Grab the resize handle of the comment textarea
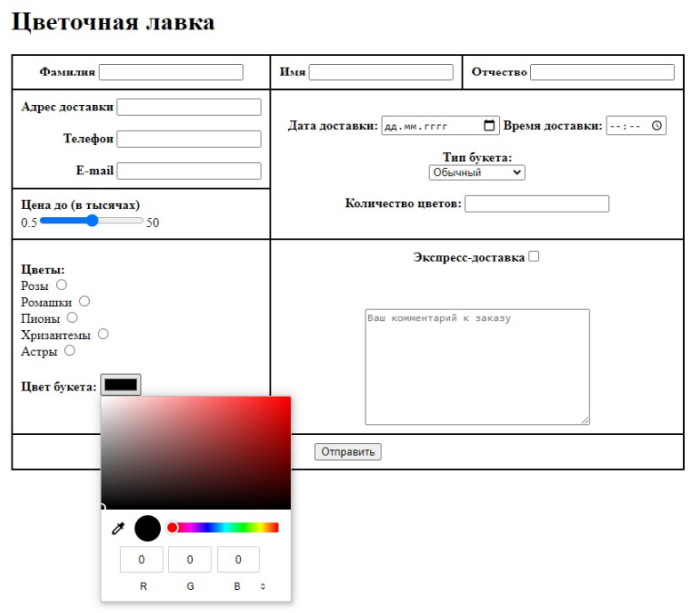Screen dimensions: 700x613 [x=585, y=420]
